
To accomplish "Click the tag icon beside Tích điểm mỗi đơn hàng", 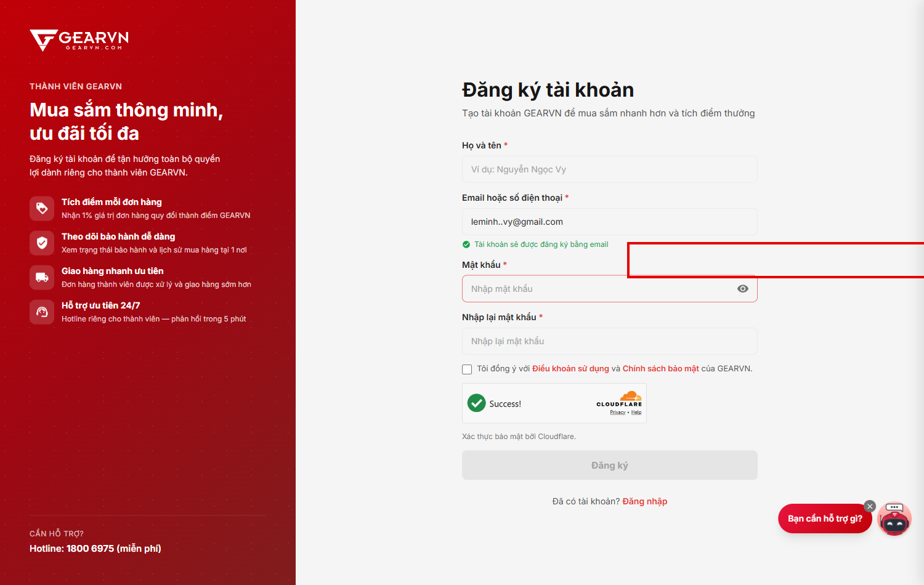I will (42, 208).
